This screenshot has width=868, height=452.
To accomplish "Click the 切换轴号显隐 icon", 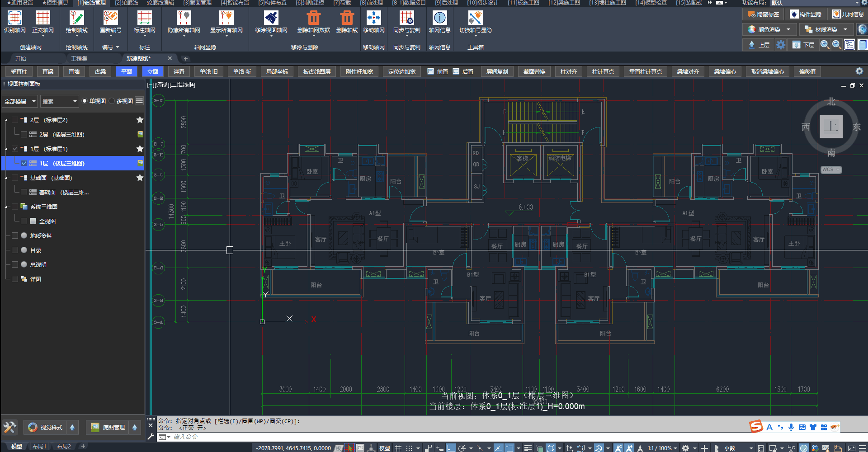I will pyautogui.click(x=475, y=18).
